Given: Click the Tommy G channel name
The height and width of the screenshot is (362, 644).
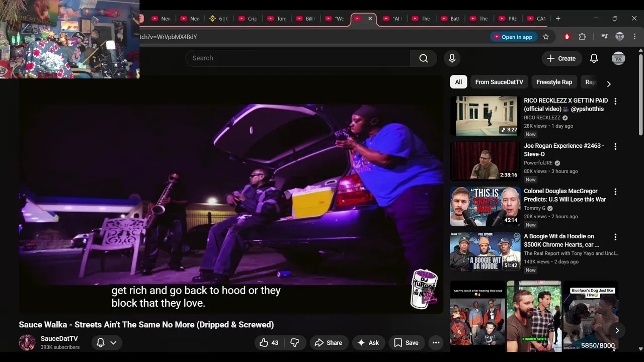Looking at the screenshot, I should (x=534, y=208).
